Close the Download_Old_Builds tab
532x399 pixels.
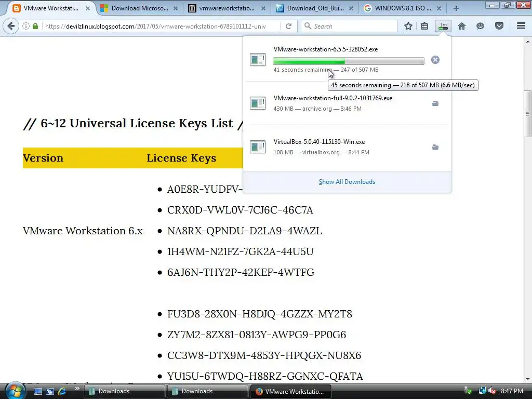pyautogui.click(x=351, y=8)
